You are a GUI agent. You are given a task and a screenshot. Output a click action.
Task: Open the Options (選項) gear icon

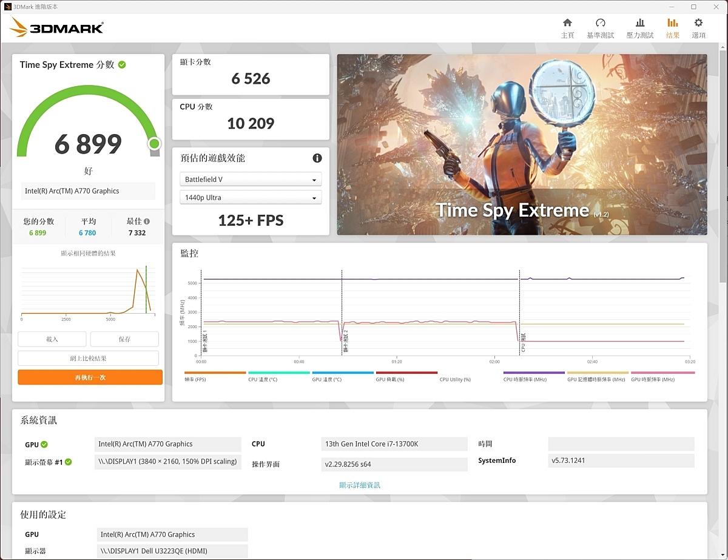point(698,24)
